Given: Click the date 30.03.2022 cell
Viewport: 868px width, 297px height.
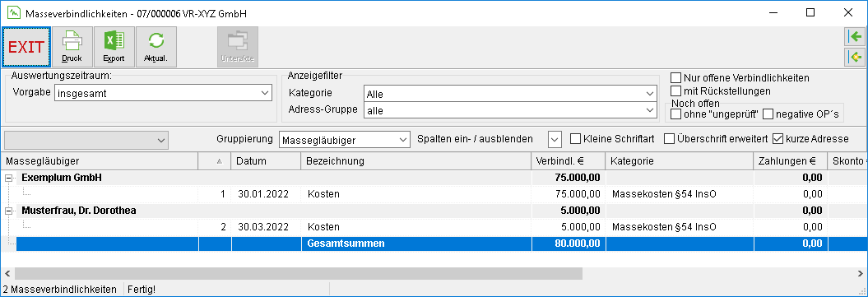Looking at the screenshot, I should click(263, 227).
